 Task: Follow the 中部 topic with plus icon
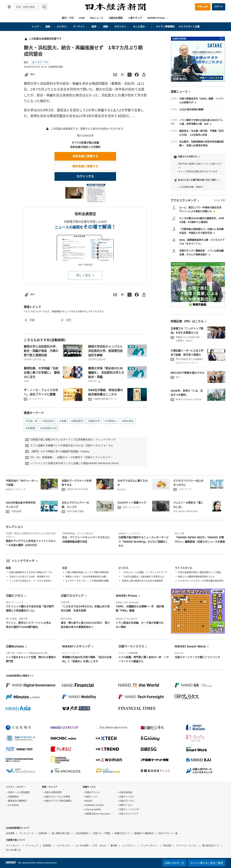tap(26, 320)
